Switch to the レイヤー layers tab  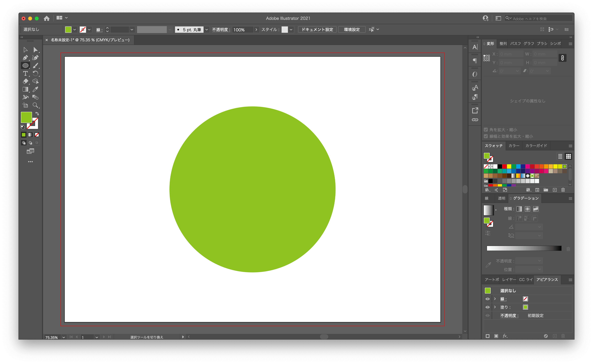509,280
